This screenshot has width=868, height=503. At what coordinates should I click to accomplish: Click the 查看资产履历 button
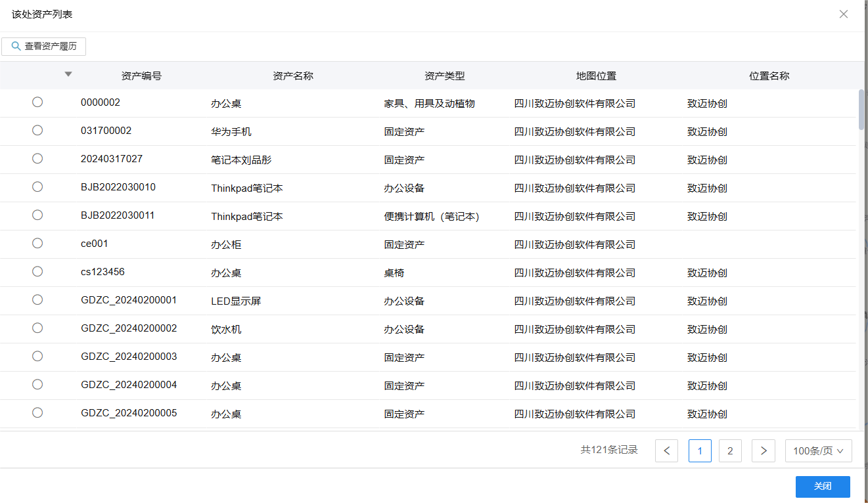click(44, 47)
